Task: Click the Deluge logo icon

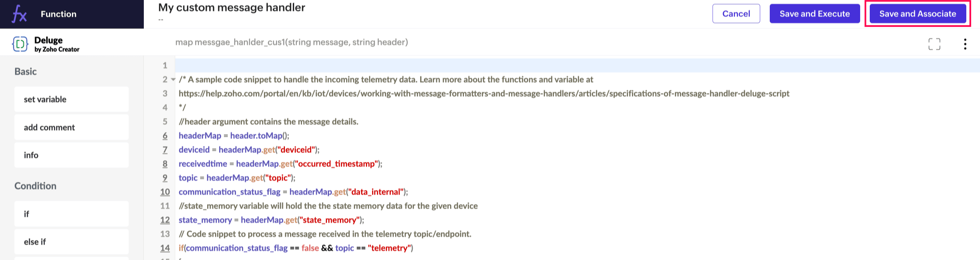Action: coord(20,44)
